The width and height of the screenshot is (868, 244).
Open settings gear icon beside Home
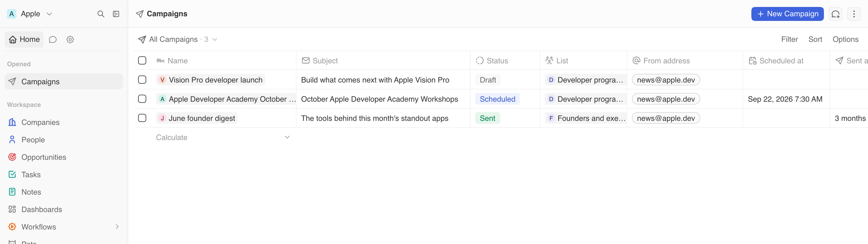(70, 40)
